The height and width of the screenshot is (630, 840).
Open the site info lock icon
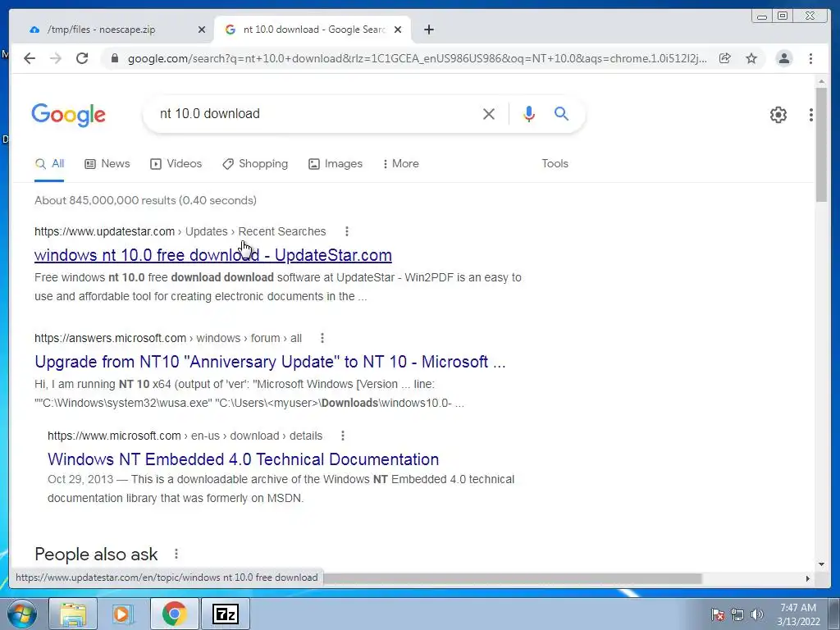(114, 58)
